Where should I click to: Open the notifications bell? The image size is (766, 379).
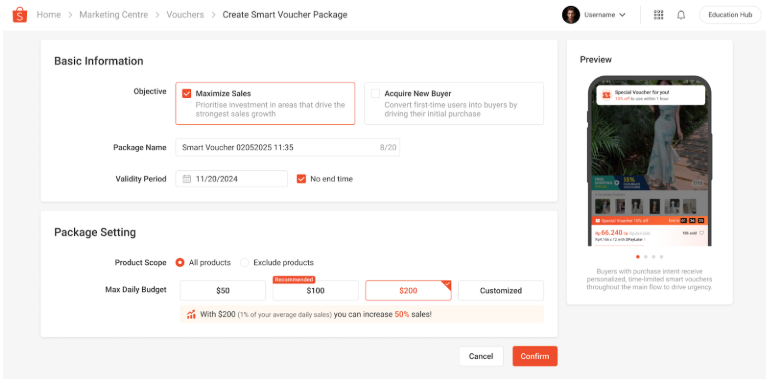[x=681, y=15]
